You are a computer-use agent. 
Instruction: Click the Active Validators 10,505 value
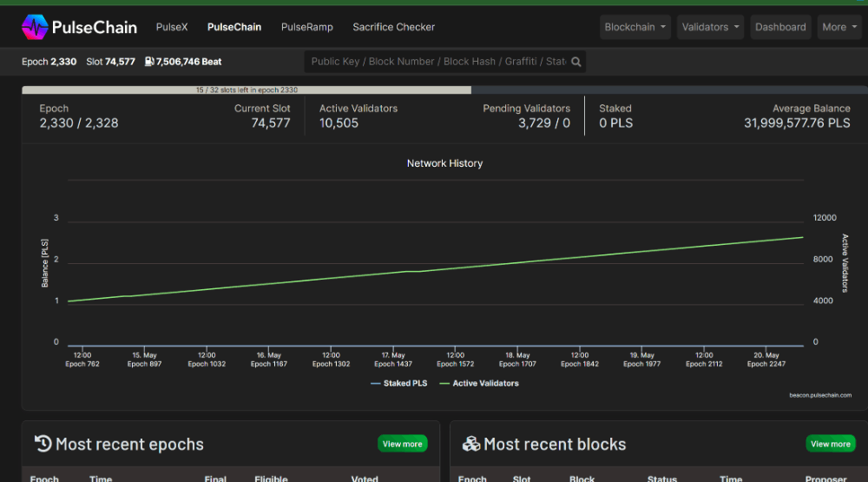(339, 123)
